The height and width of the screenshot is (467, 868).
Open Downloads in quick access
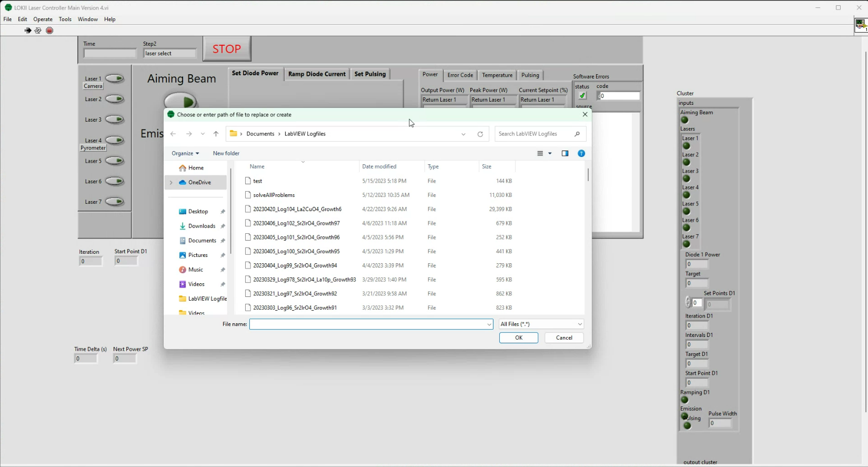pyautogui.click(x=202, y=226)
